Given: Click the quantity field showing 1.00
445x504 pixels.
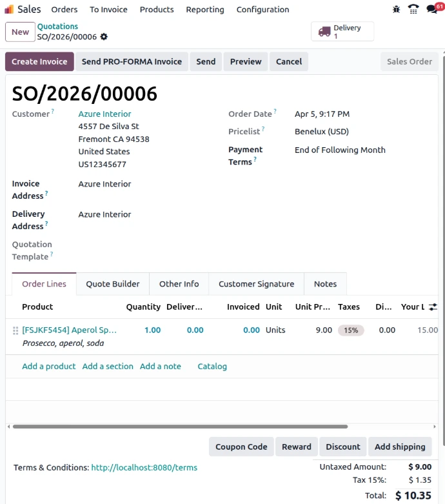Looking at the screenshot, I should 152,330.
